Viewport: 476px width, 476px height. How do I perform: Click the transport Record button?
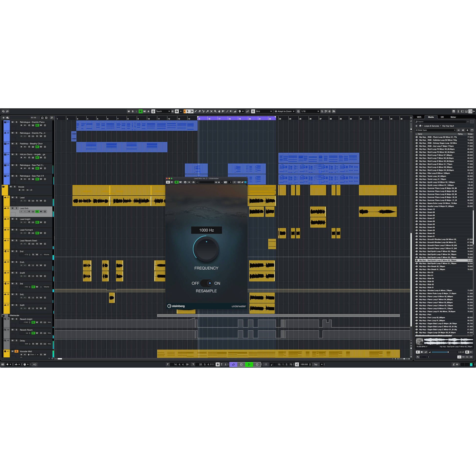[257, 364]
